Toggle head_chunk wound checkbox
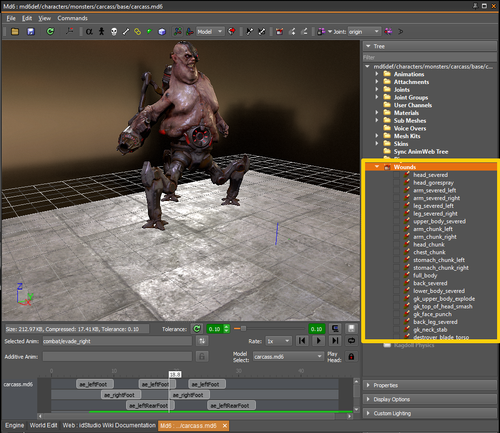This screenshot has height=433, width=500. (x=396, y=245)
